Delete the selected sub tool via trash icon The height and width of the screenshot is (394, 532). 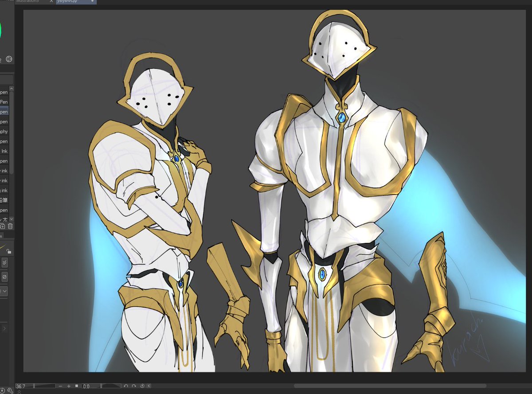(10, 226)
